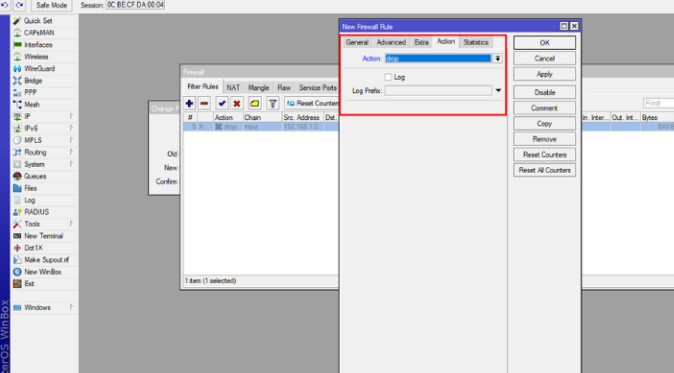This screenshot has height=373, width=674.
Task: Switch to Mangle tab in Firewall window
Action: (258, 88)
